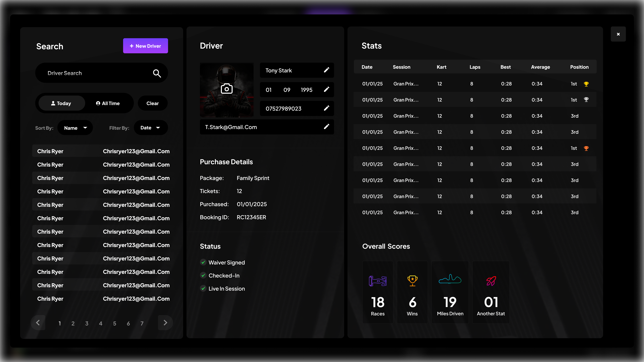644x362 pixels.
Task: Click the racing kart Races card
Action: click(378, 292)
